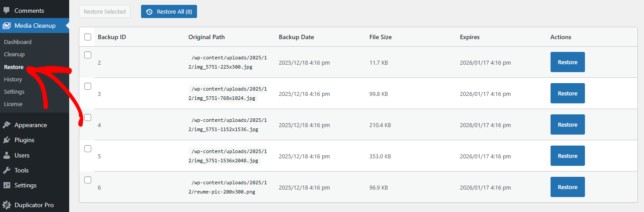Restore the img_5751-768x1024.jpg backup

[567, 93]
